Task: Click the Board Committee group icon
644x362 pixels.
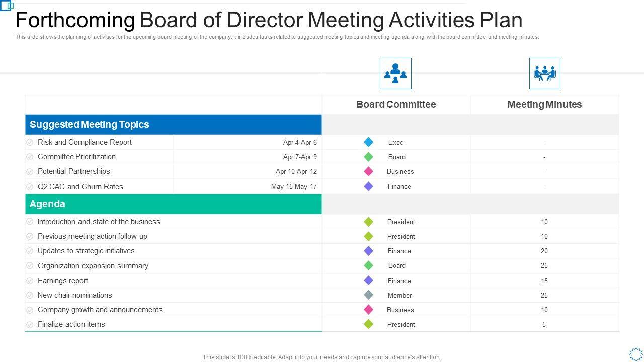Action: click(395, 73)
